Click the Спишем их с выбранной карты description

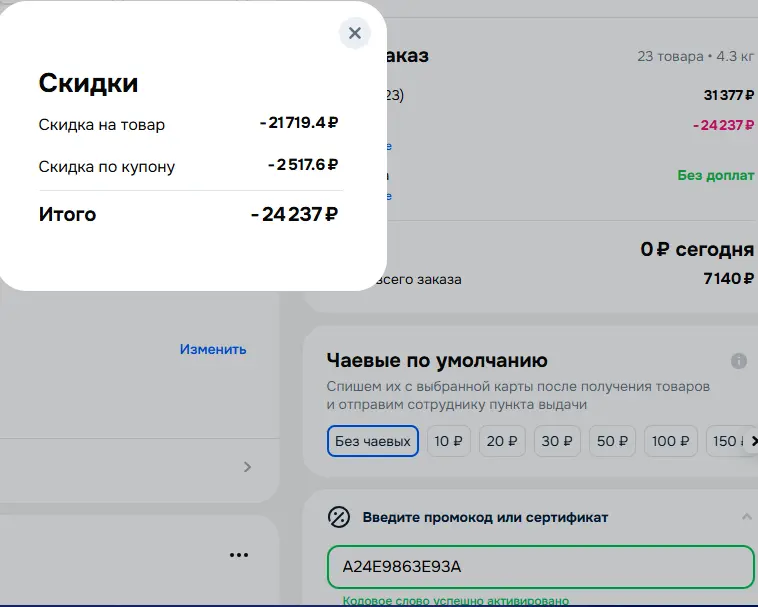coord(518,395)
